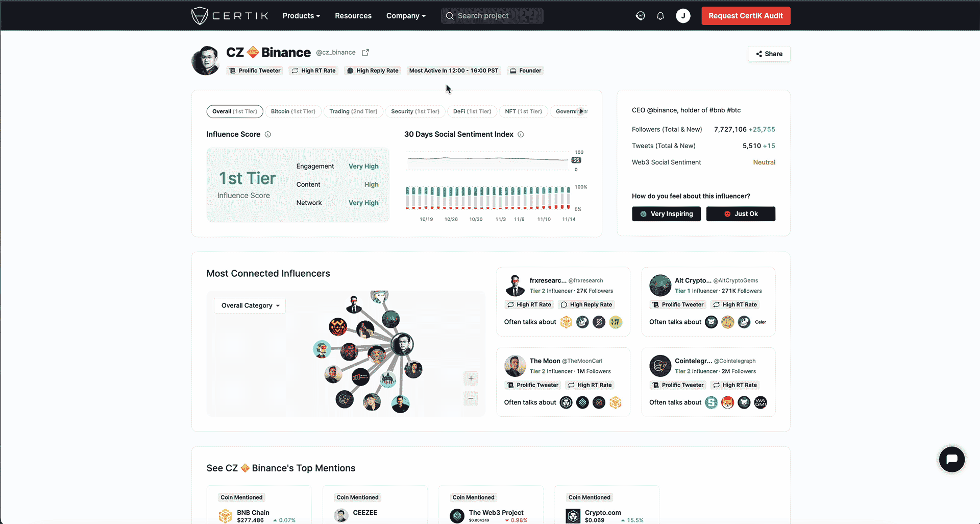Click the Cointelegraph avatar
980x524 pixels.
pos(660,366)
